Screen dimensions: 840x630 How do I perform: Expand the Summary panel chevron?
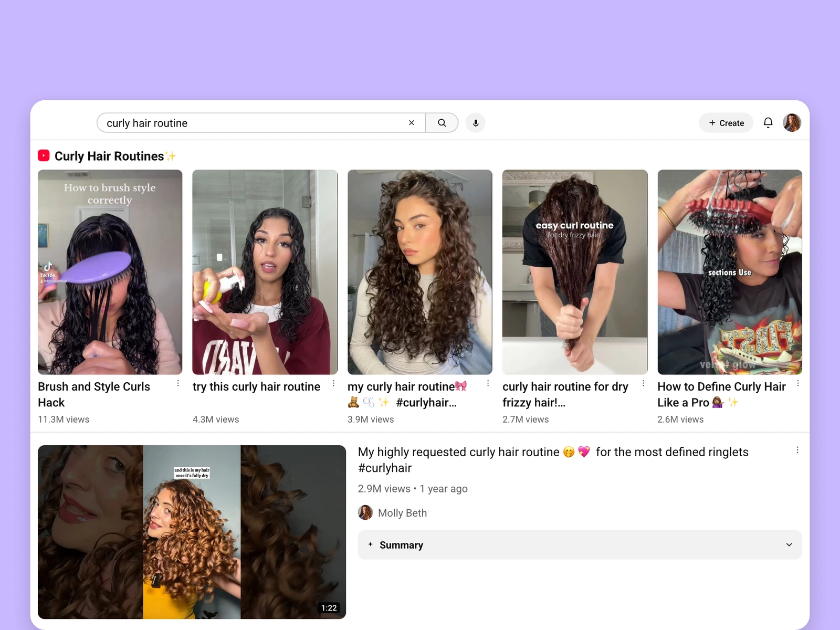pos(789,545)
